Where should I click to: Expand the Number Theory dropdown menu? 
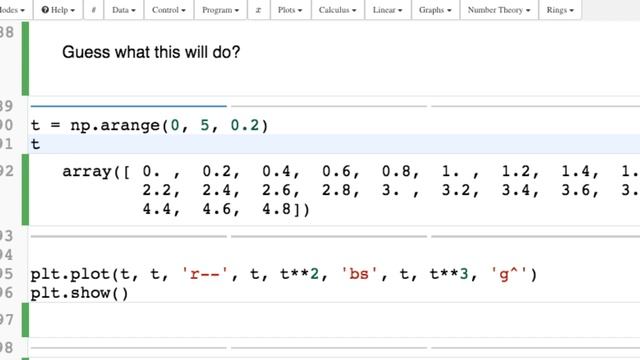click(499, 10)
